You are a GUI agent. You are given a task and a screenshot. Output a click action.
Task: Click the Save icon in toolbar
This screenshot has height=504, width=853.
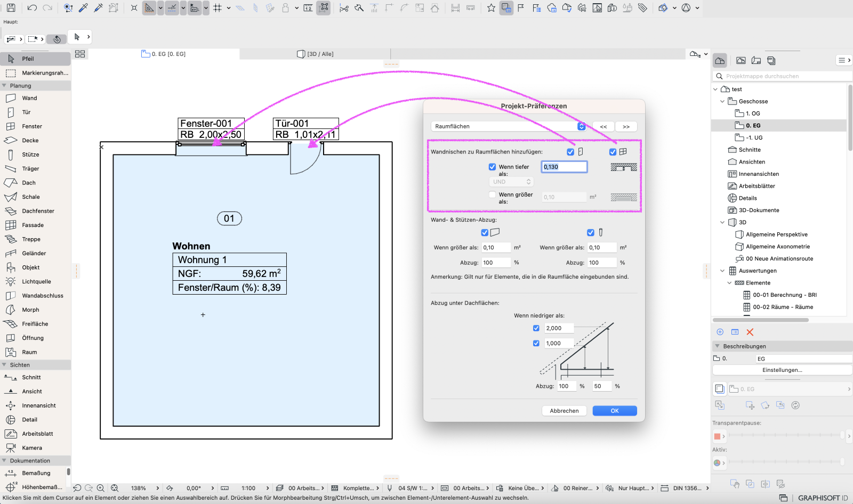pos(11,8)
